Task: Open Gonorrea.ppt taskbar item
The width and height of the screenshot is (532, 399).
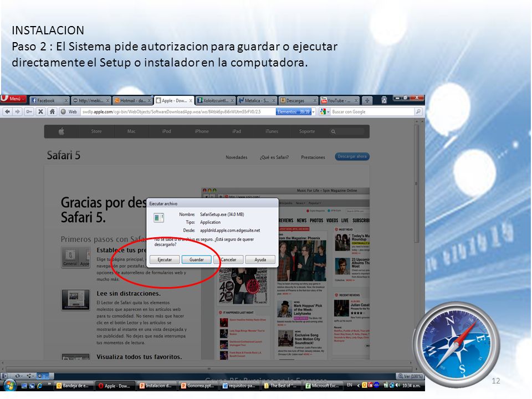Action: click(x=199, y=386)
